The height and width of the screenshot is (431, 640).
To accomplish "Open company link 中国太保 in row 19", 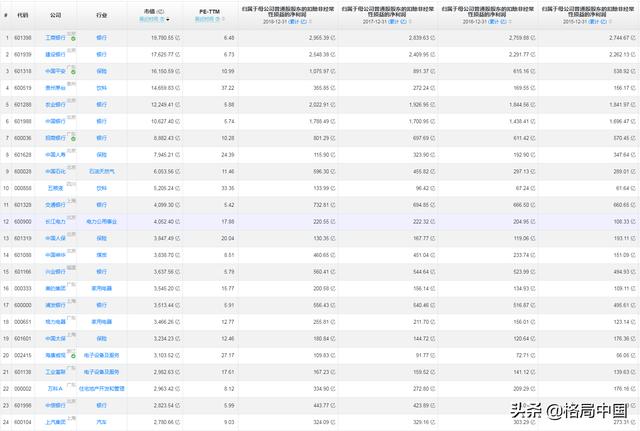I will click(x=55, y=339).
